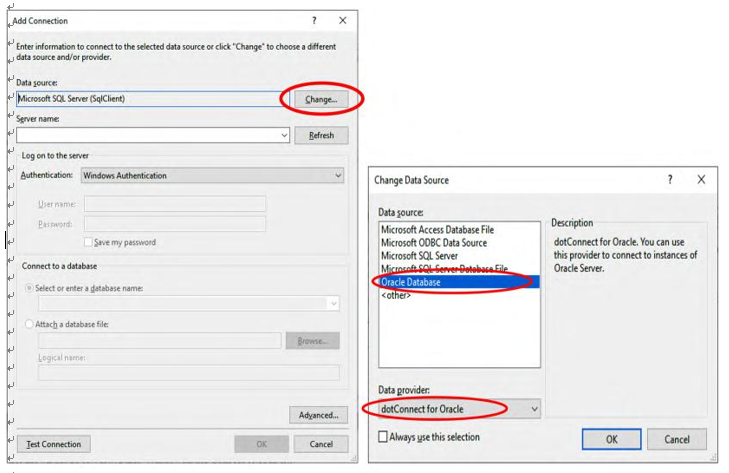The height and width of the screenshot is (473, 729).
Task: Toggle 'Always use this selection' checkbox
Action: point(383,437)
